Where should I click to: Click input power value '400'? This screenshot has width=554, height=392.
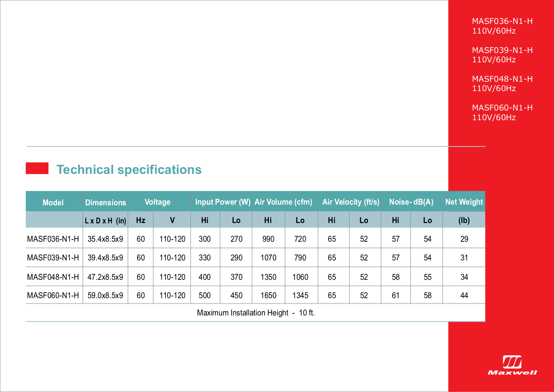pos(205,277)
